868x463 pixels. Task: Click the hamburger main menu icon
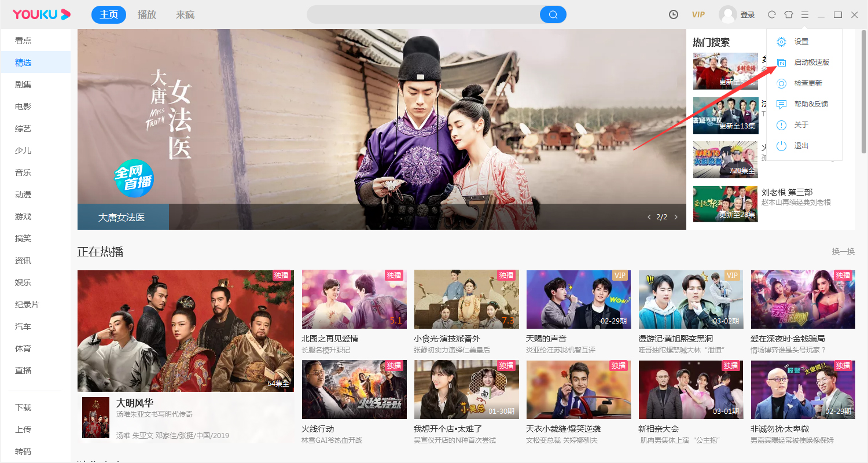(805, 14)
